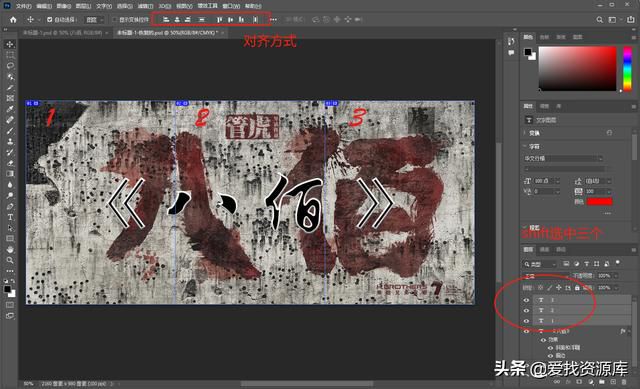Click the search icon at top right
Viewport: 640px width, 389px height.
click(599, 20)
